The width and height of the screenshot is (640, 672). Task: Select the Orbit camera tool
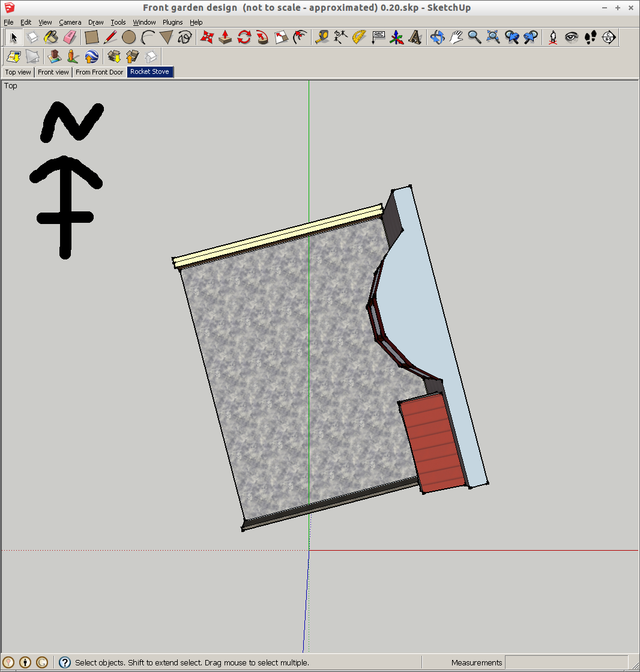click(x=437, y=37)
